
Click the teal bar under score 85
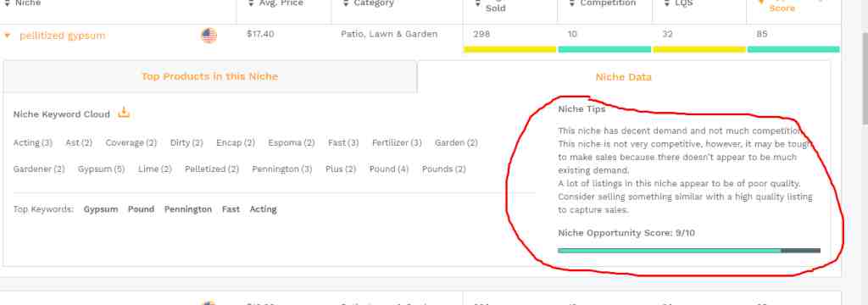[x=793, y=49]
